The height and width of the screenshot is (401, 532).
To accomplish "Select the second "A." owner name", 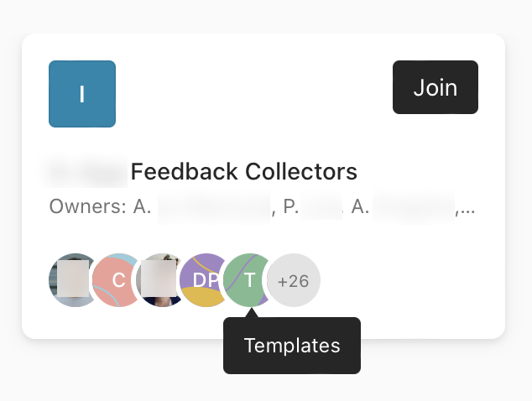I will coord(403,206).
